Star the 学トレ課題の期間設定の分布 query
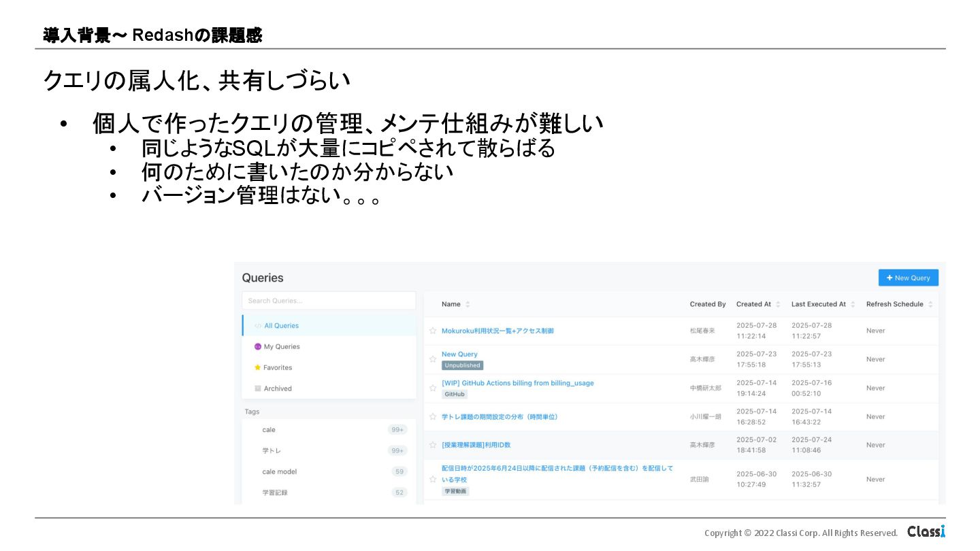Screen dimensions: 980x551 coord(433,416)
